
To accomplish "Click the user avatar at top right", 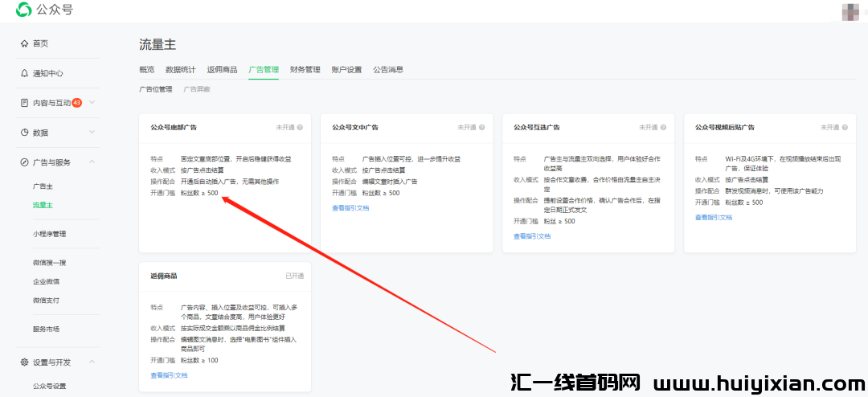I will pyautogui.click(x=849, y=11).
